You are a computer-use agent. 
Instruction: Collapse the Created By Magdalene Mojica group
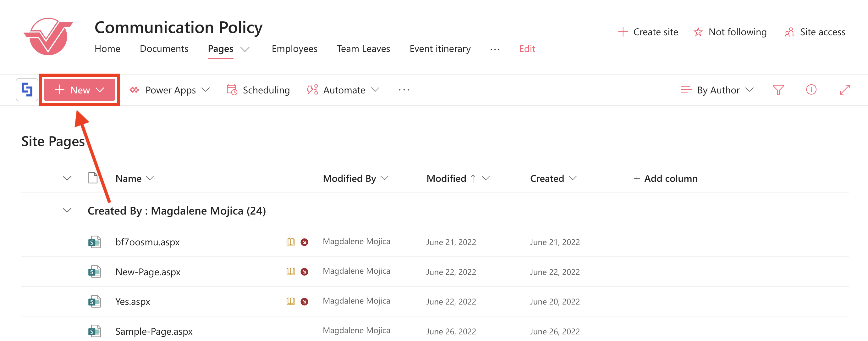pos(67,211)
